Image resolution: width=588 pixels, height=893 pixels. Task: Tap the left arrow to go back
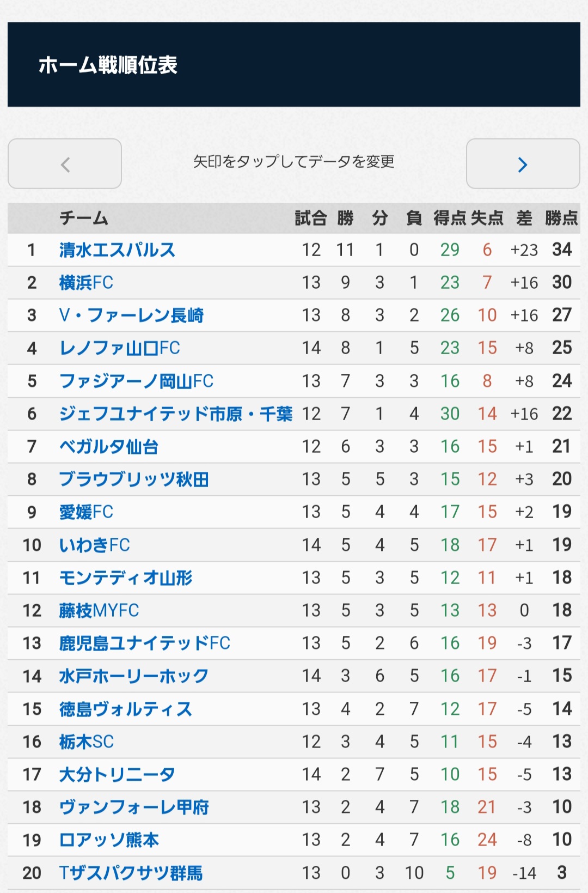[65, 164]
